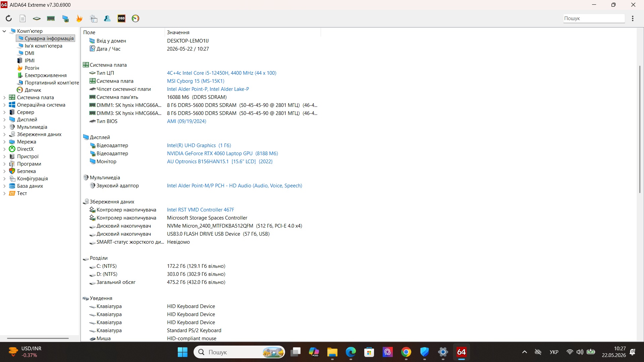Image resolution: width=644 pixels, height=362 pixels.
Task: Open Google Chrome from the taskbar
Action: coord(406,352)
